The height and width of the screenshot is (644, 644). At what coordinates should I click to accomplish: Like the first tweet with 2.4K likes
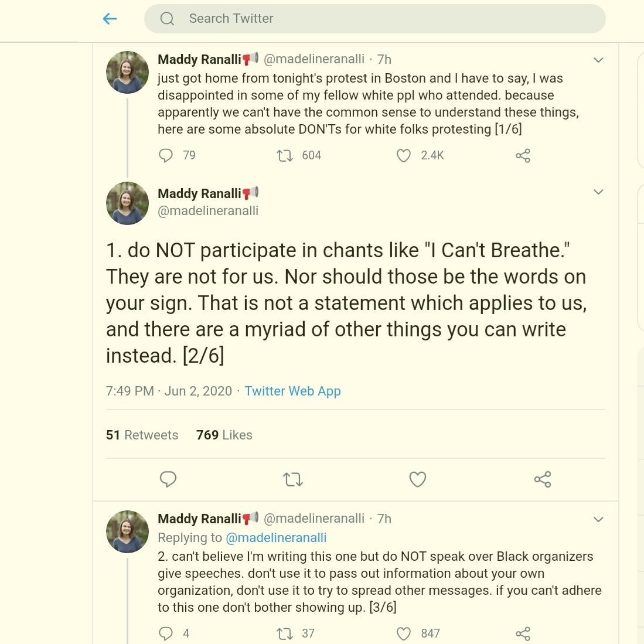click(x=403, y=156)
